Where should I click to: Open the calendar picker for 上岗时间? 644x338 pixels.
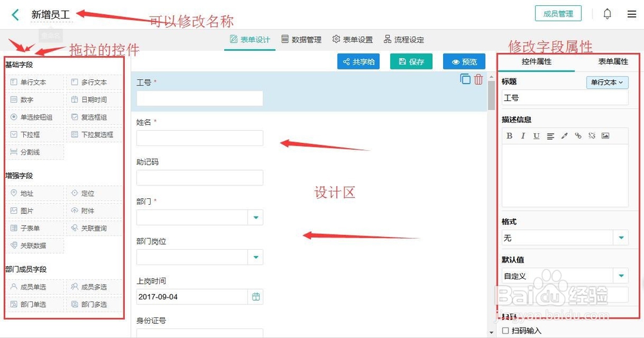(x=256, y=297)
